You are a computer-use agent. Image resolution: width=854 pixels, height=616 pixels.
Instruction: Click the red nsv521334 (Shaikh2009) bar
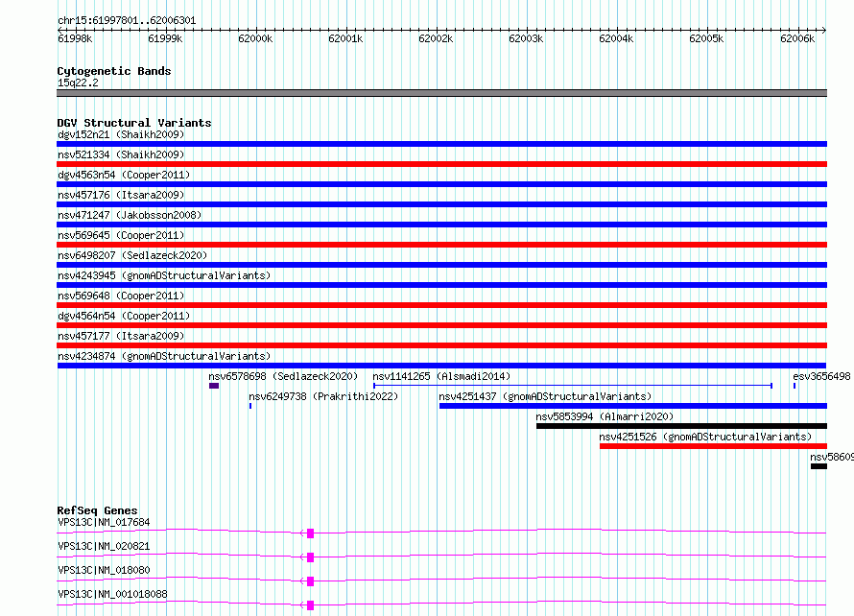click(x=441, y=164)
